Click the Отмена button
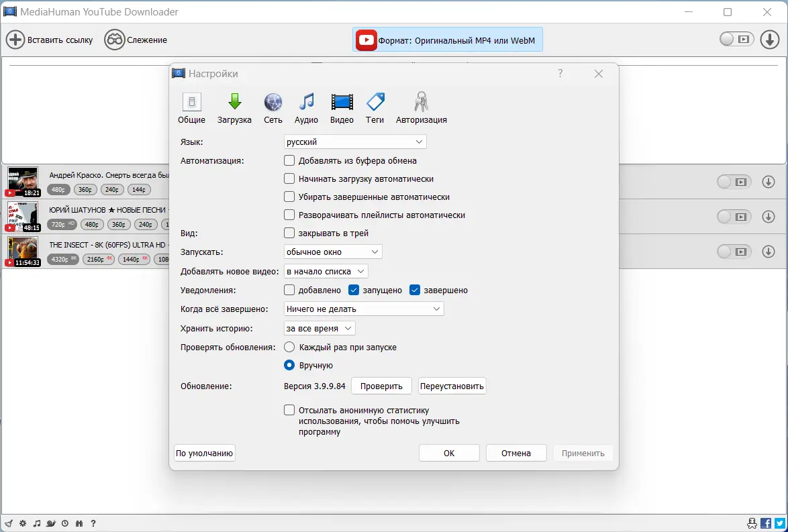 click(x=516, y=453)
